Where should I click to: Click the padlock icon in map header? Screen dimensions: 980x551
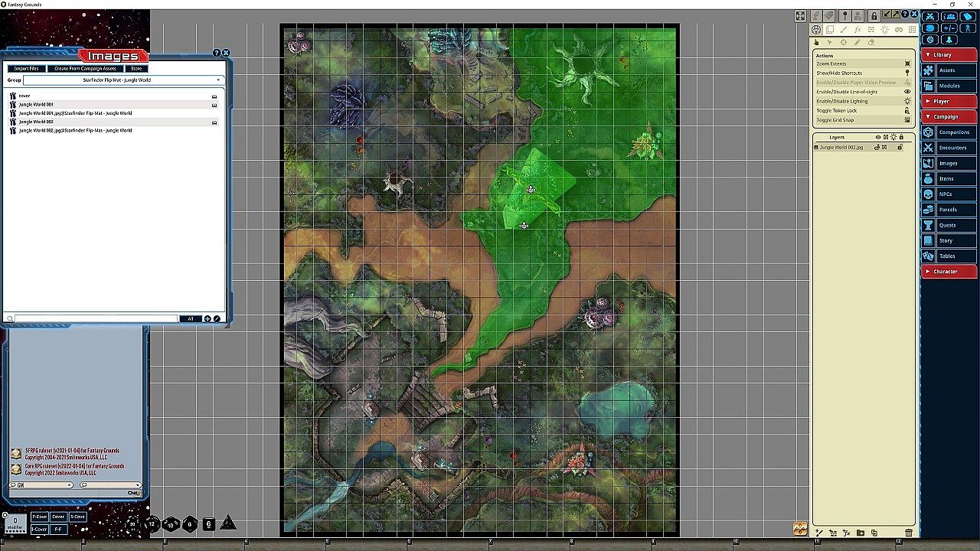(874, 16)
